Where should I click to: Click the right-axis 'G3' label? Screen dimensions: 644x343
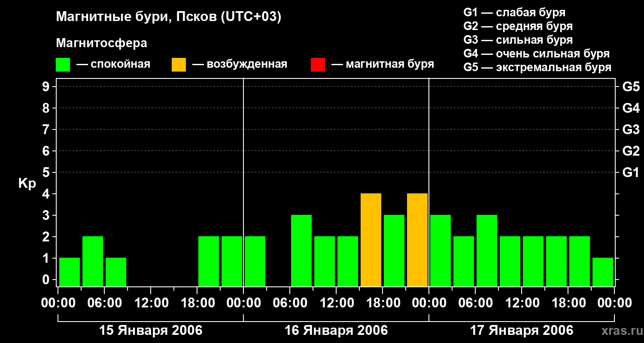click(631, 129)
